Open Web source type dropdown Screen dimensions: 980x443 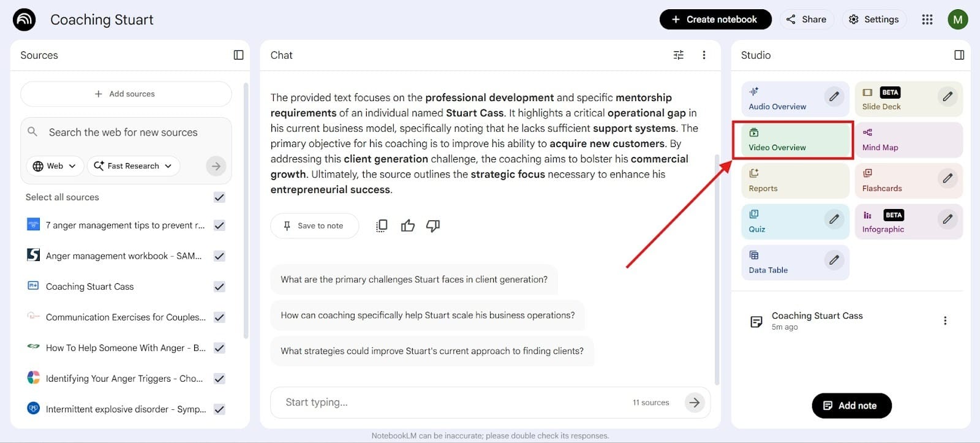55,166
